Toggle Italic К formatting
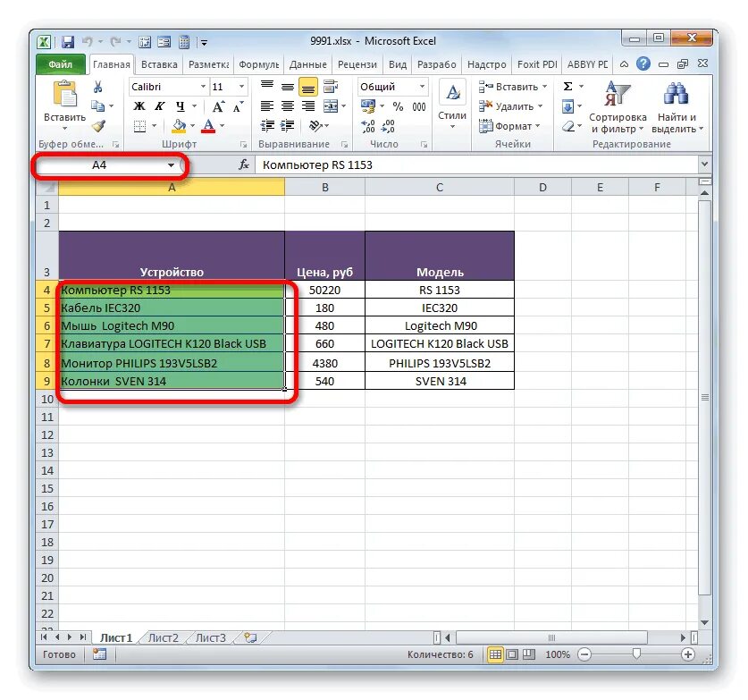 pyautogui.click(x=159, y=105)
